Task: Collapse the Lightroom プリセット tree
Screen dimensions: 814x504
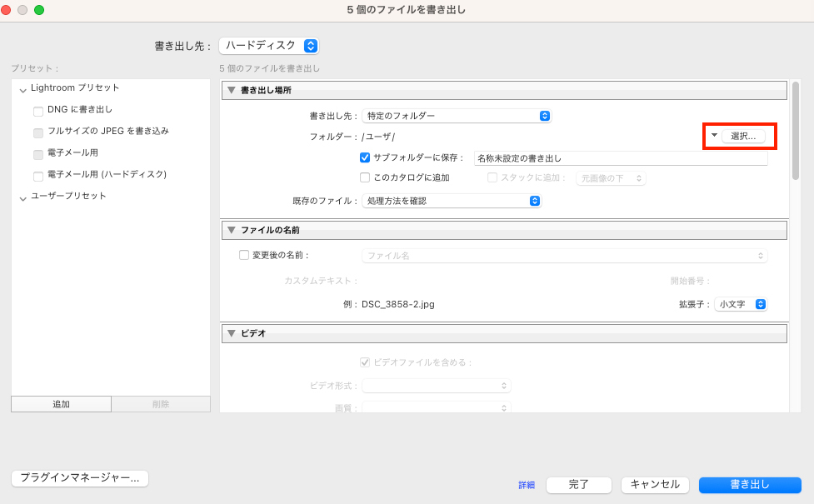Action: pyautogui.click(x=22, y=87)
